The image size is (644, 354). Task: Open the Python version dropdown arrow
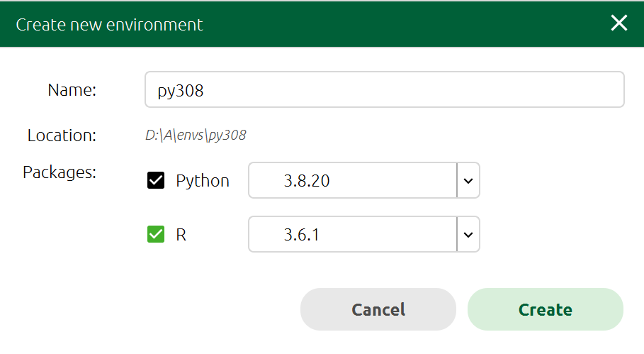pos(468,180)
